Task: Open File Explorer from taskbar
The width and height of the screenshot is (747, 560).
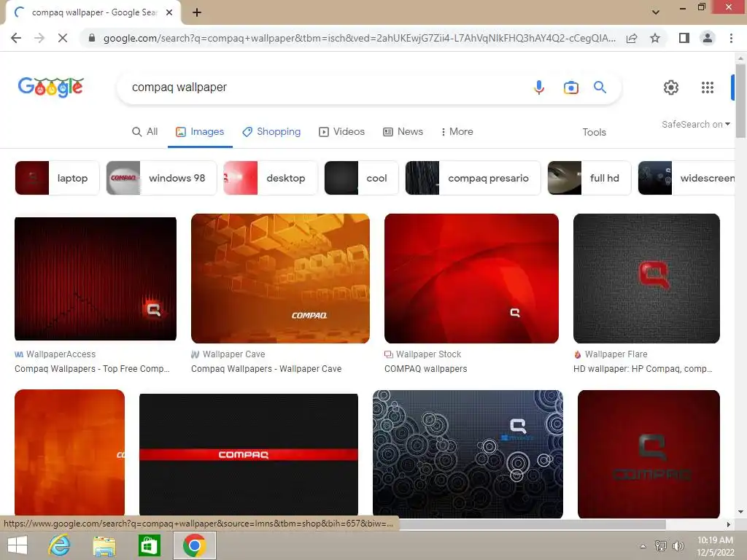Action: (104, 545)
